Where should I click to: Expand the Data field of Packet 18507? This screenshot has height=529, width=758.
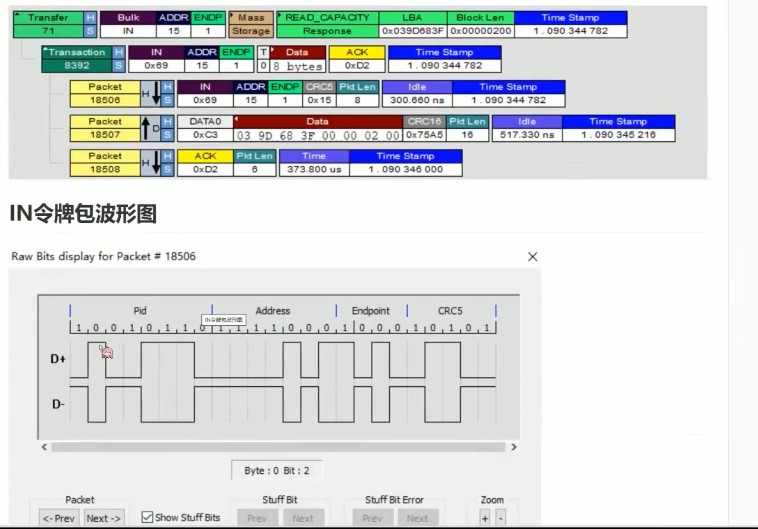tap(239, 121)
